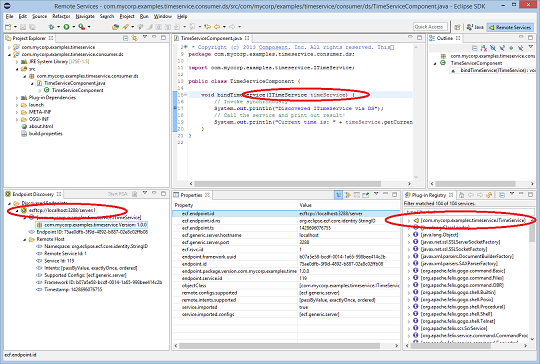The image size is (540, 364).
Task: Open the Window menu
Action: pyautogui.click(x=163, y=16)
